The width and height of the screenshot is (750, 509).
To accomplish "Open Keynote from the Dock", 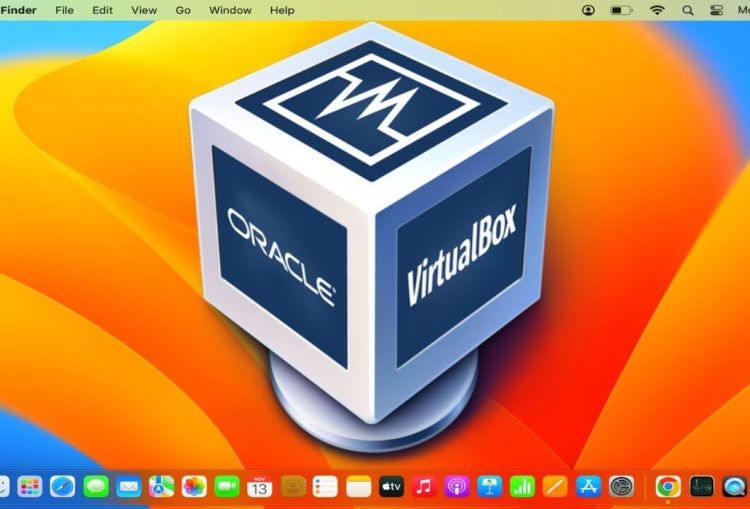I will coord(490,487).
